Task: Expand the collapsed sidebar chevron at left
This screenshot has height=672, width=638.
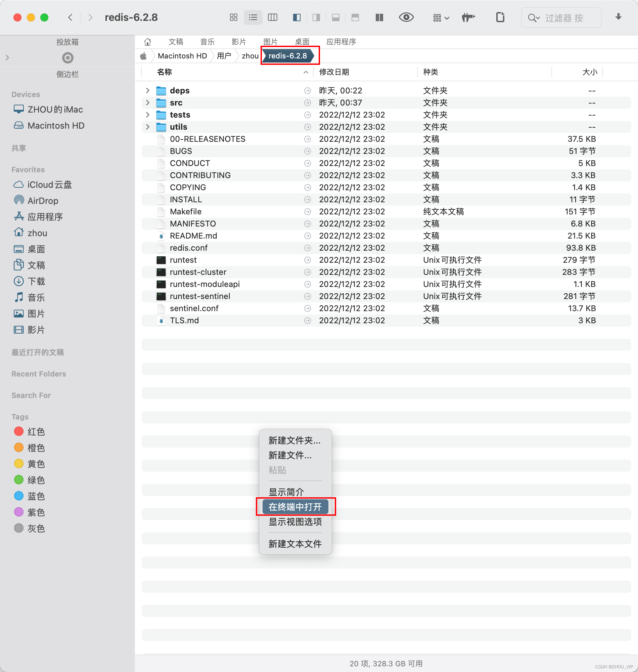Action: pos(7,58)
